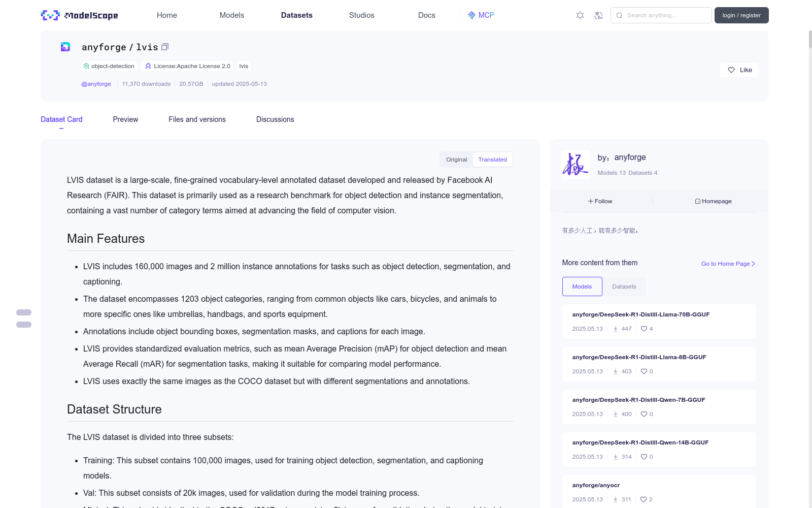The width and height of the screenshot is (812, 508).
Task: Click download icon for Llama-8B-GGUF
Action: pyautogui.click(x=616, y=371)
